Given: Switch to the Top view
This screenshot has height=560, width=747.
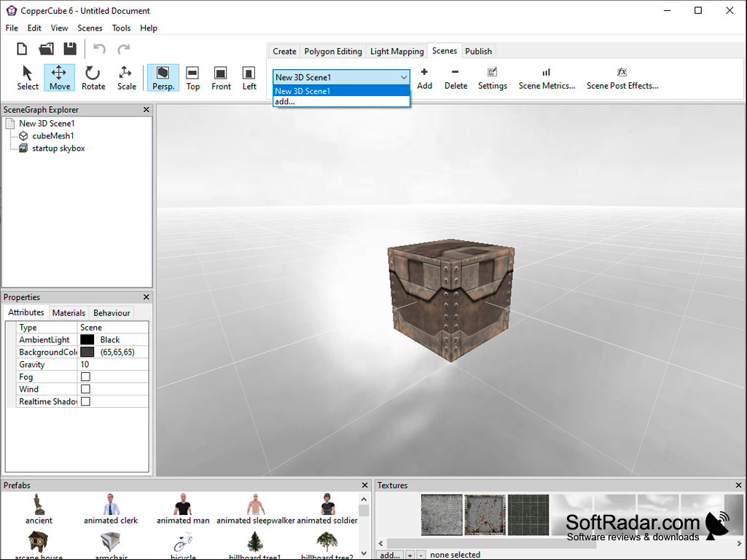Looking at the screenshot, I should point(192,78).
